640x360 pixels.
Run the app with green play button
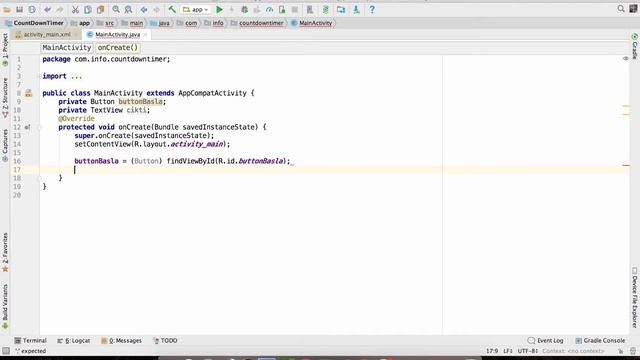pyautogui.click(x=219, y=9)
